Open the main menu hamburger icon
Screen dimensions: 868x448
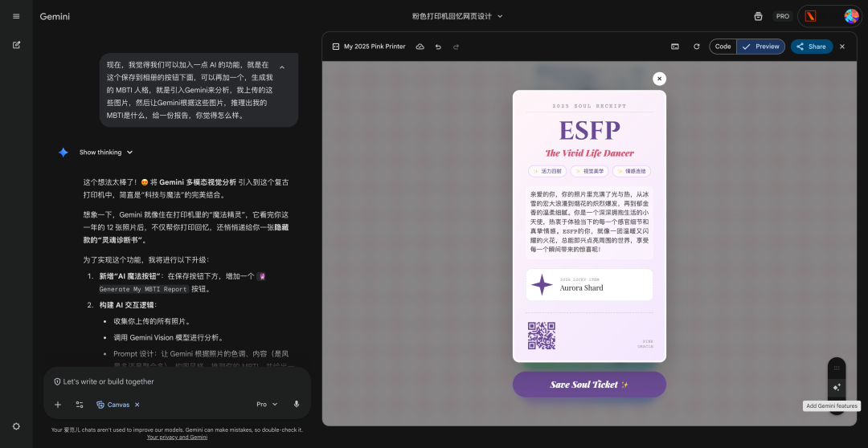click(16, 16)
